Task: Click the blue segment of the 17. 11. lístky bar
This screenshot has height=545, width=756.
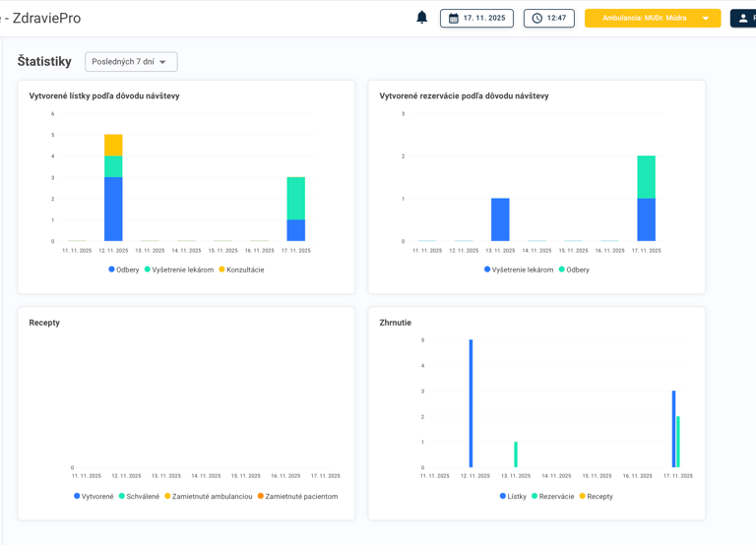Action: (x=295, y=230)
